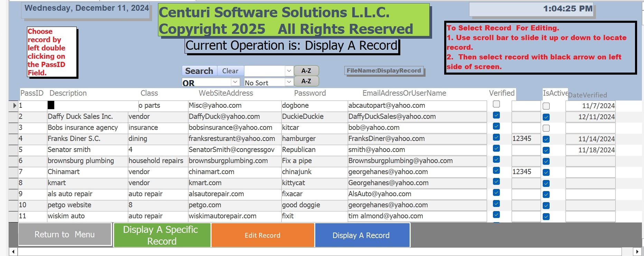644x256 pixels.
Task: Expand the No Sort dropdown
Action: click(289, 82)
